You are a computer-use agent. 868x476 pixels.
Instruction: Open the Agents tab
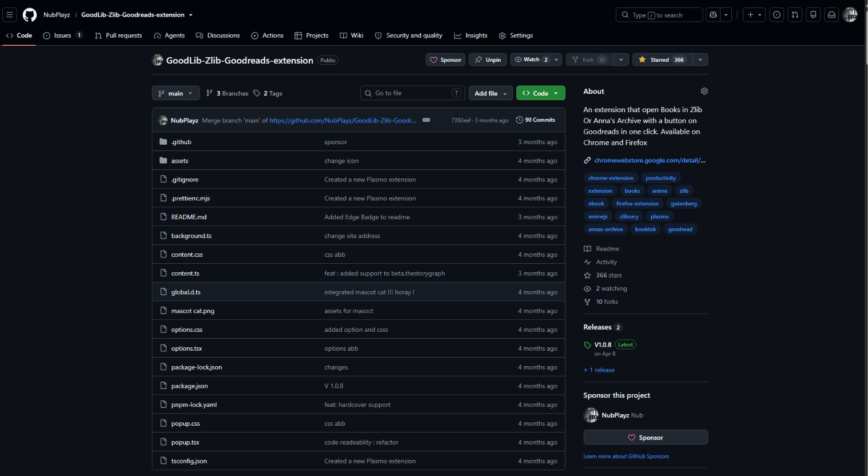pos(169,35)
